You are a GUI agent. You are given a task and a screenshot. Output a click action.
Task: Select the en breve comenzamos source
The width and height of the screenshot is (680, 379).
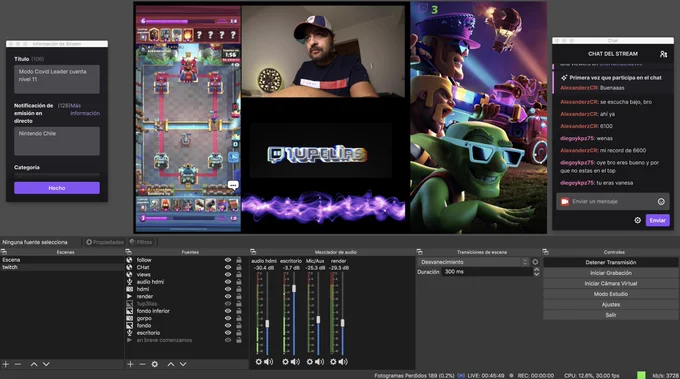(x=186, y=340)
